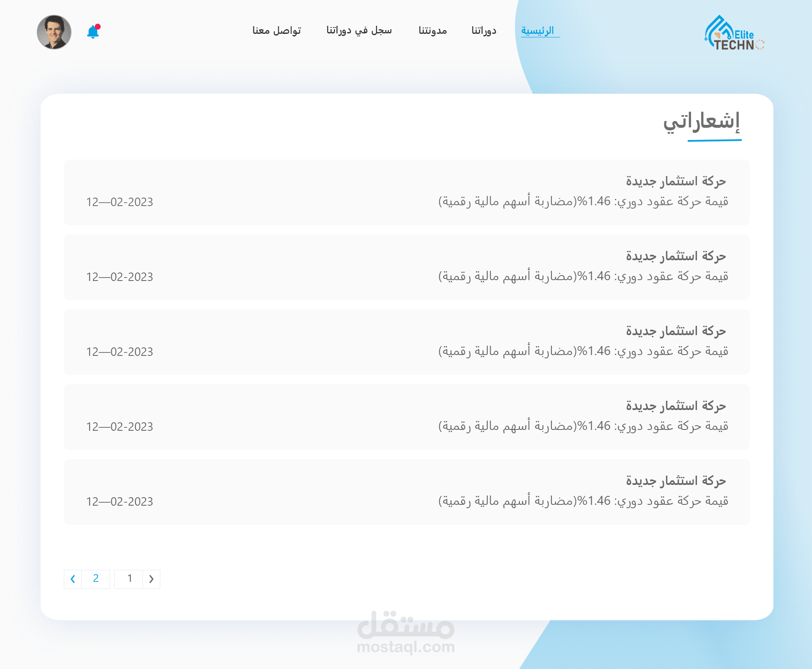Viewport: 812px width, 669px height.
Task: Open the الرئيسية nav item
Action: (538, 31)
